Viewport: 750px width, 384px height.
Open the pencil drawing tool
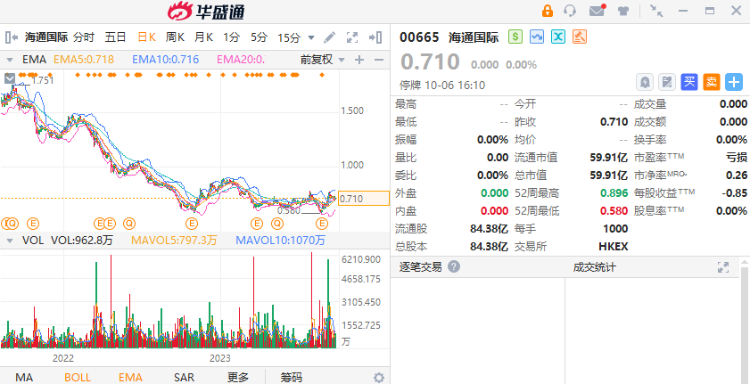point(330,37)
